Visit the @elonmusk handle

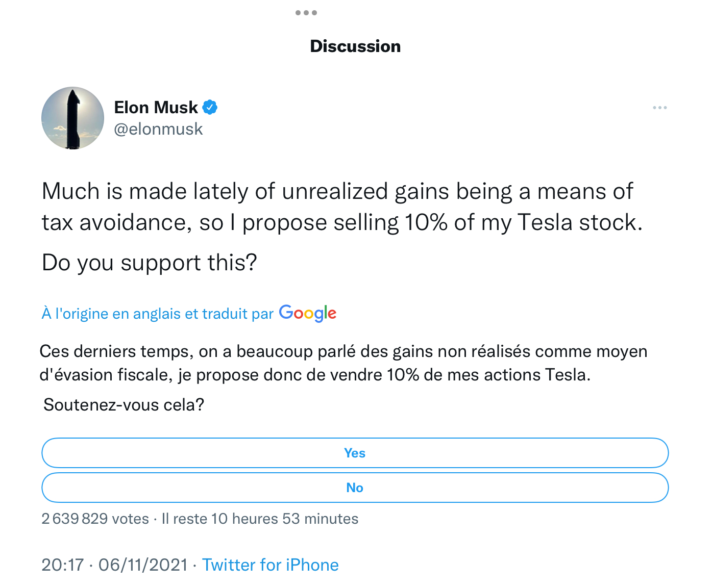click(x=158, y=130)
